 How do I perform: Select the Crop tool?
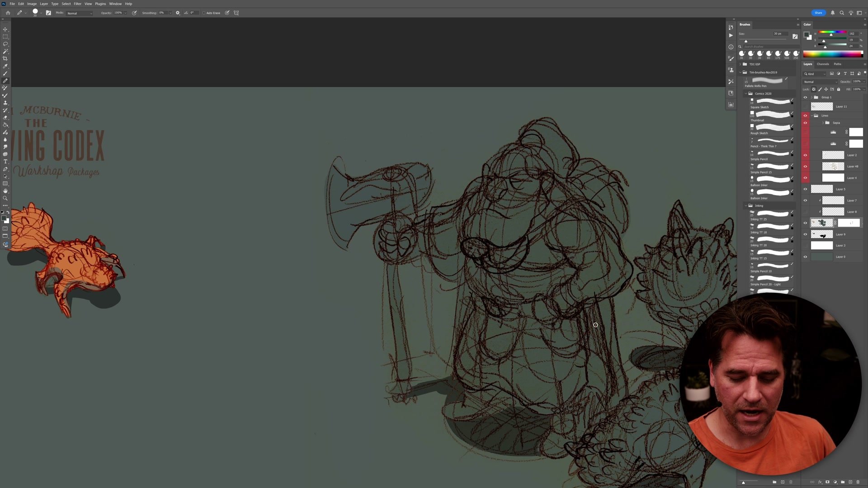5,59
